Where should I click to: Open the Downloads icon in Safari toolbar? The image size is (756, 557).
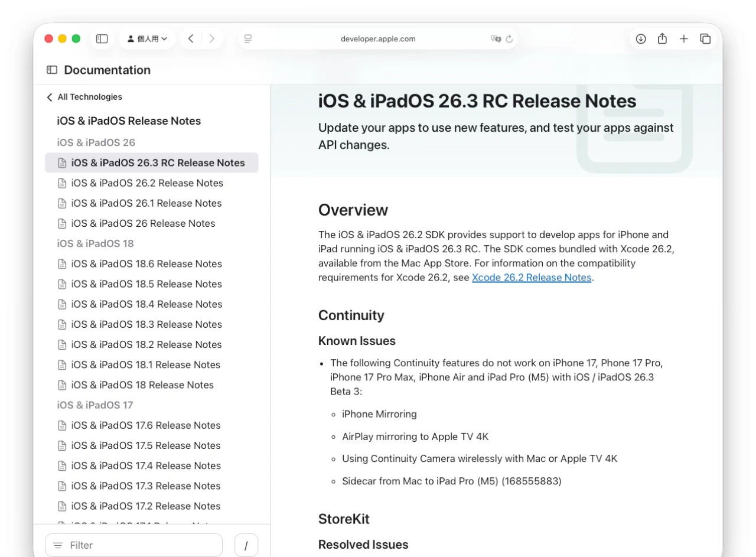click(640, 38)
